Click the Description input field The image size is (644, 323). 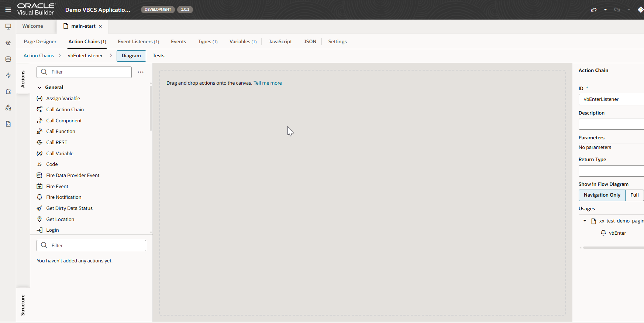[611, 124]
